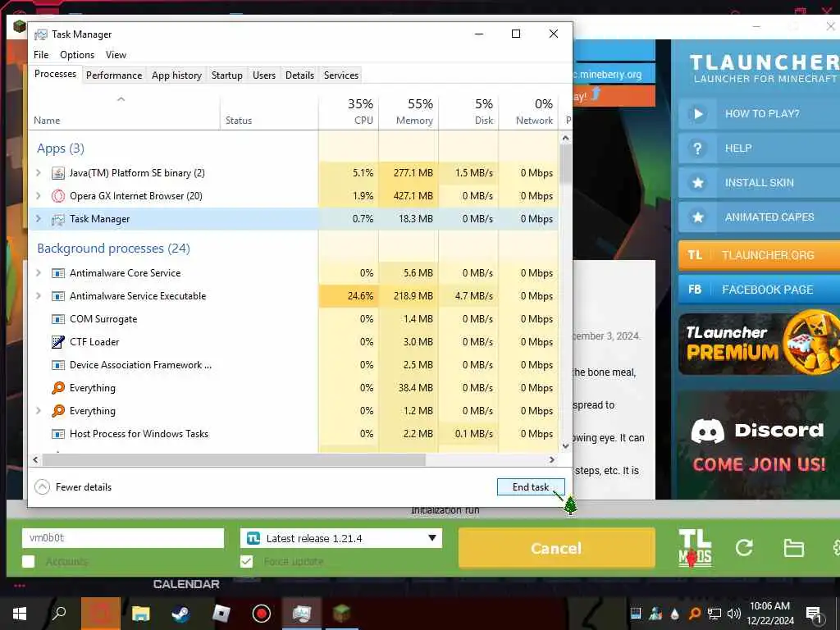Click the End task button
This screenshot has width=840, height=630.
531,487
